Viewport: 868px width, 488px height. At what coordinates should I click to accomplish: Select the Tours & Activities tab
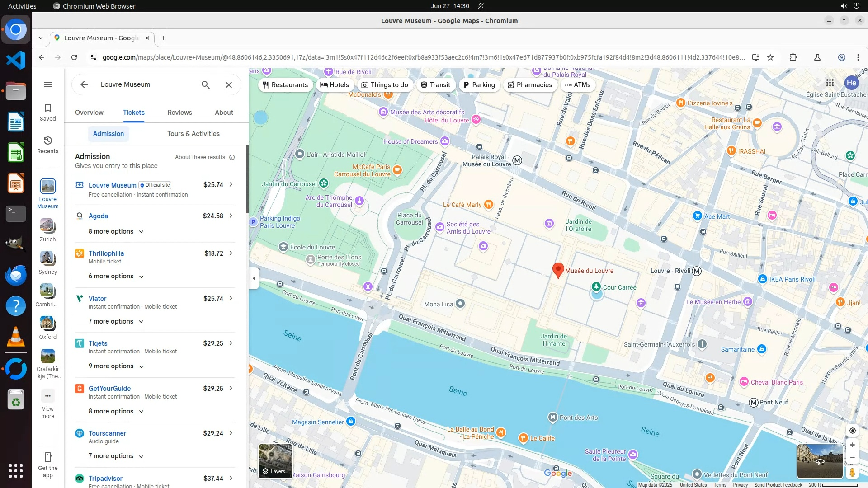click(193, 134)
